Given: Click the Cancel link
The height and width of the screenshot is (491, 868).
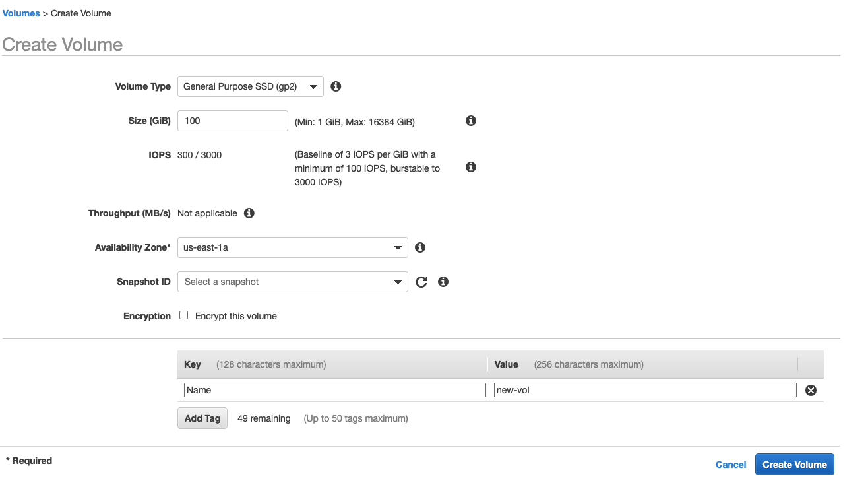Looking at the screenshot, I should click(731, 465).
